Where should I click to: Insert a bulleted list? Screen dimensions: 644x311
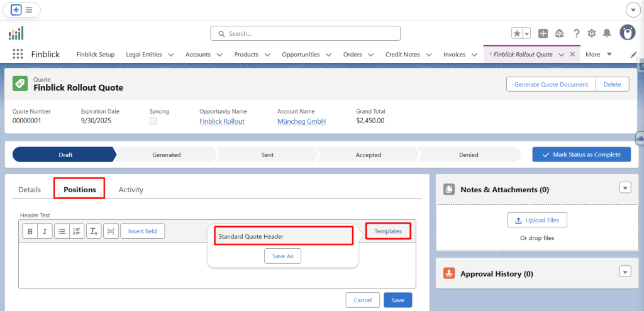(x=62, y=231)
